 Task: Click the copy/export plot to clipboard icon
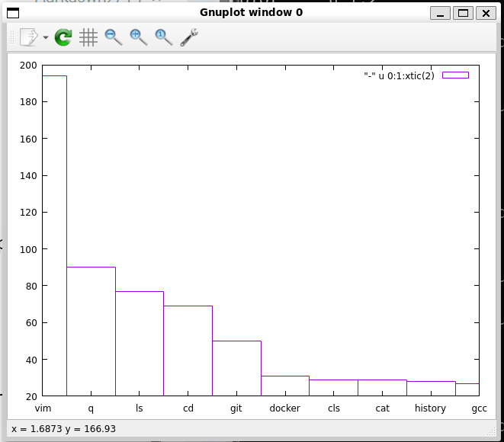click(29, 37)
